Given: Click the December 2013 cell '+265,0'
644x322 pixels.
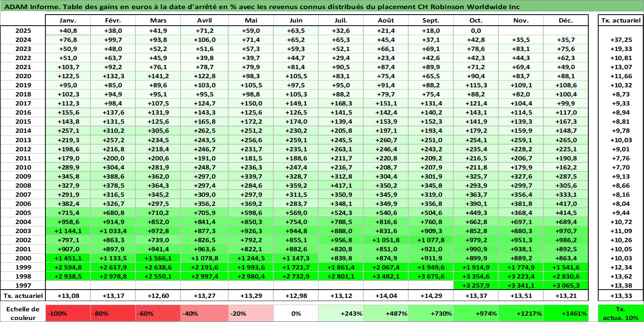Looking at the screenshot, I should pos(566,140).
